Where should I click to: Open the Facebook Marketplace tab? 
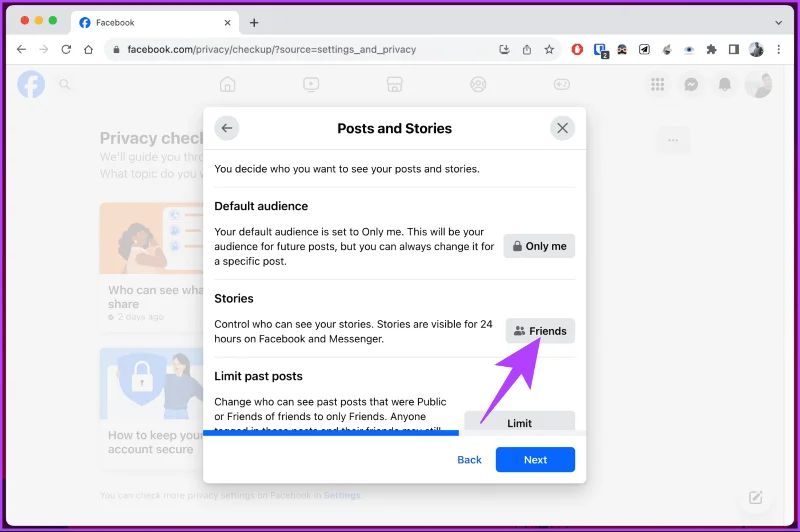coord(394,84)
